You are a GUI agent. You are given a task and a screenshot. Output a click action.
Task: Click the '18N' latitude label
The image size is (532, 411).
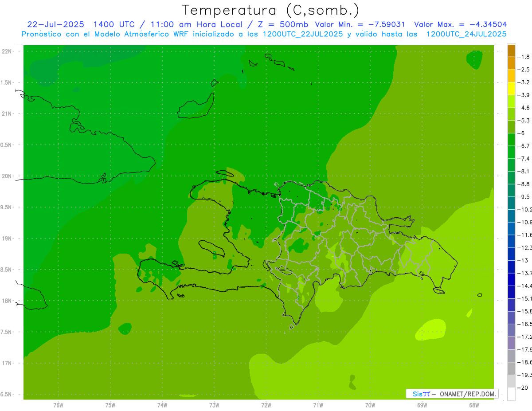6,301
